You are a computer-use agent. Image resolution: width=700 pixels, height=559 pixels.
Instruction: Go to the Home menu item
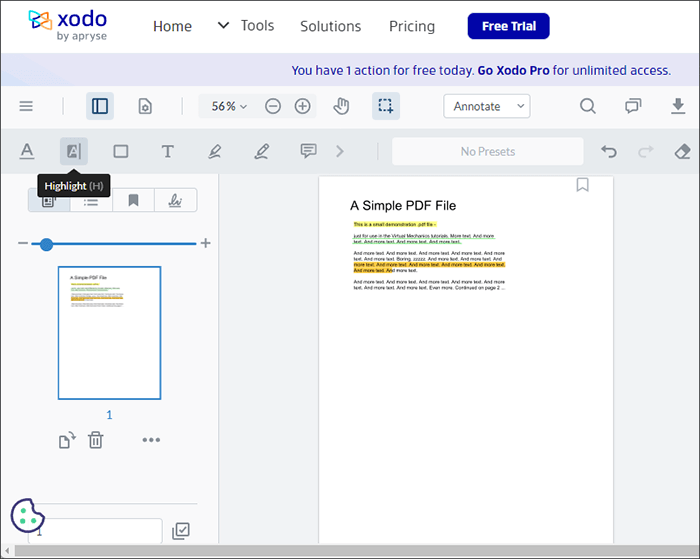pyautogui.click(x=172, y=26)
